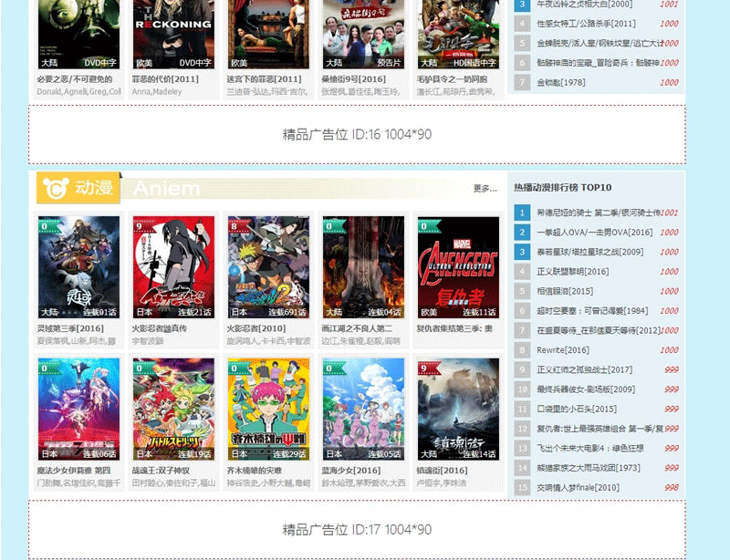
Task: Open ranking entry 交响情人梦finale[2010]
Action: 579,487
